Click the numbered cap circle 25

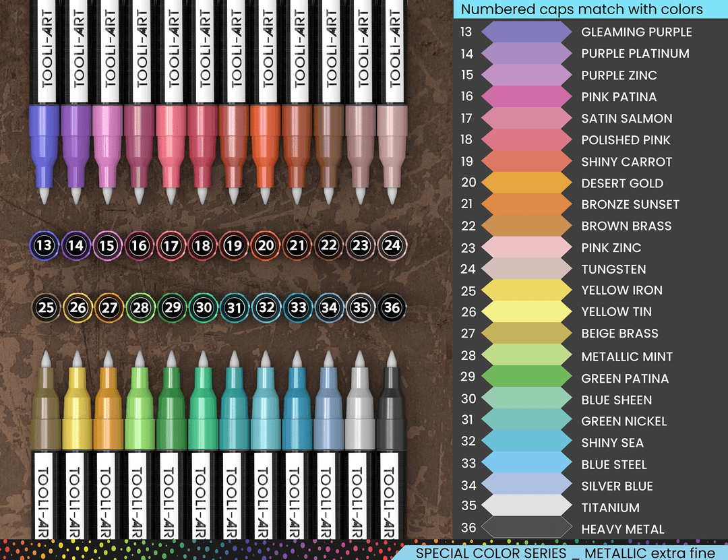point(46,308)
